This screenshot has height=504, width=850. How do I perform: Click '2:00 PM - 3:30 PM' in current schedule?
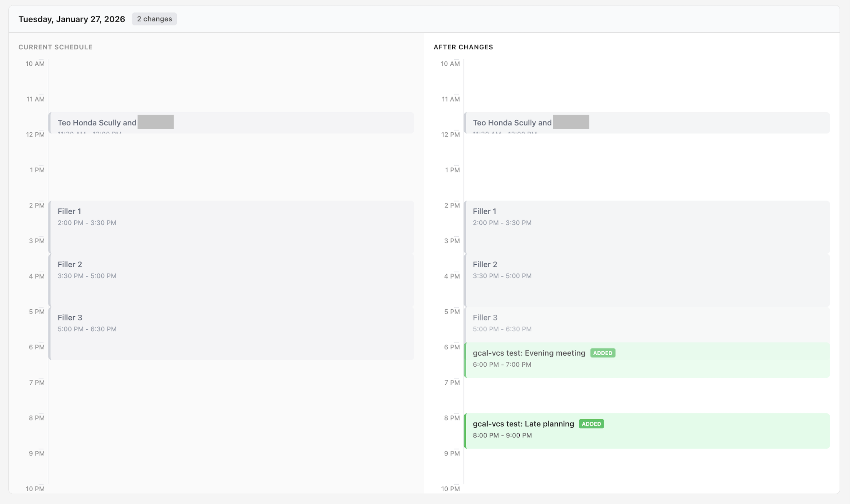point(87,223)
